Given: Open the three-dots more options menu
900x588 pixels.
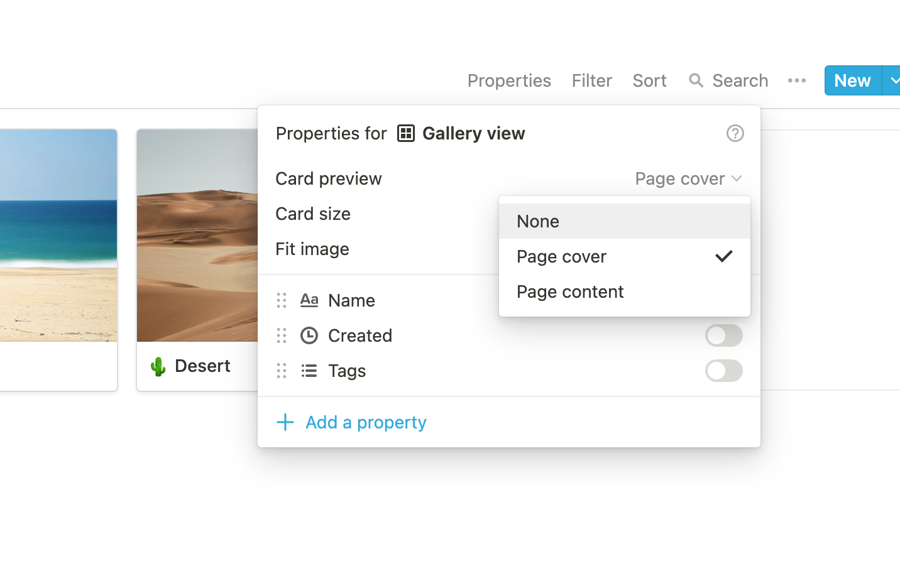Looking at the screenshot, I should click(797, 80).
